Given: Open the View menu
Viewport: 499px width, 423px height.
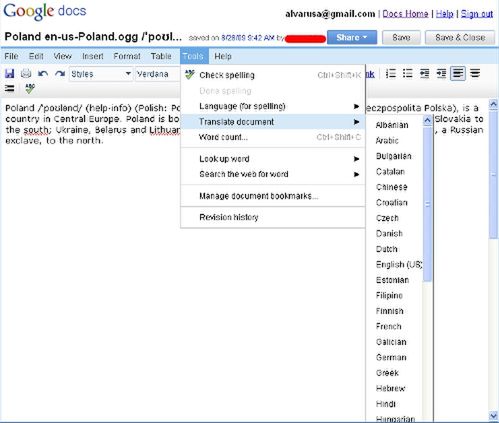Looking at the screenshot, I should tap(63, 56).
